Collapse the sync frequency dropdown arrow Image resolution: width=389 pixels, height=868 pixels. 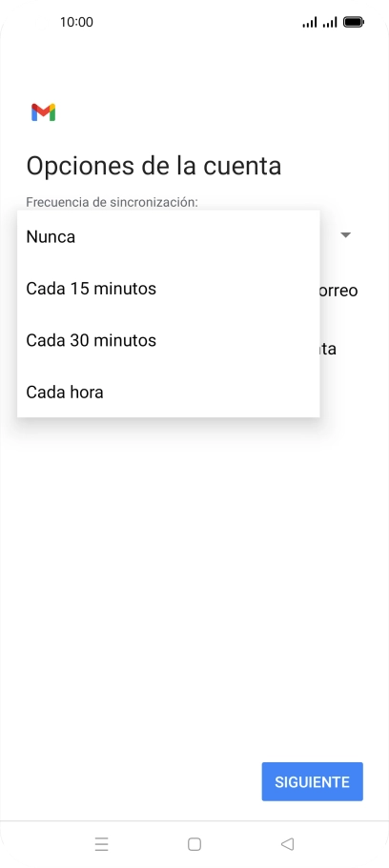pyautogui.click(x=346, y=235)
